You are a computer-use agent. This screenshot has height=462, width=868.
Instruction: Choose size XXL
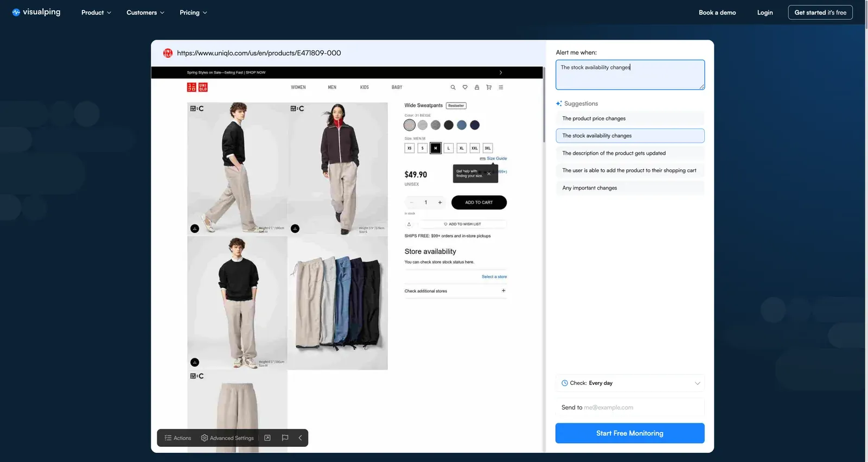[475, 148]
